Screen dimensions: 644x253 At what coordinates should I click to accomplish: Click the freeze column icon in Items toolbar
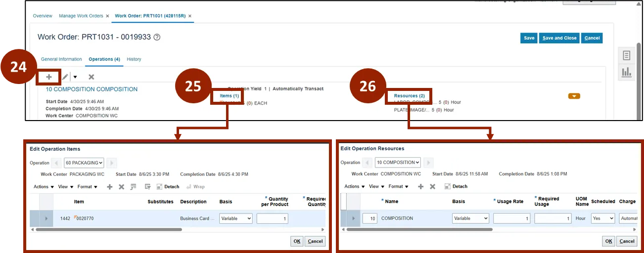click(133, 187)
